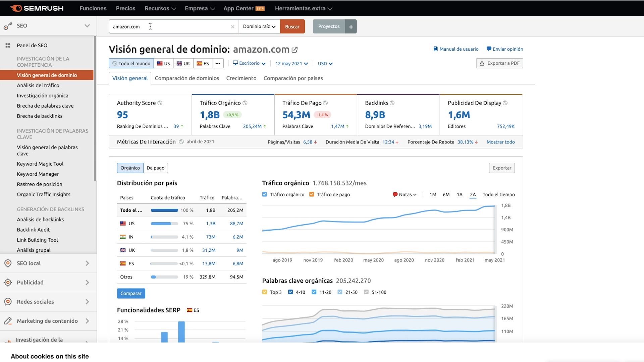The height and width of the screenshot is (362, 644).
Task: Toggle 11-20 keyword position checkbox
Action: (x=314, y=292)
